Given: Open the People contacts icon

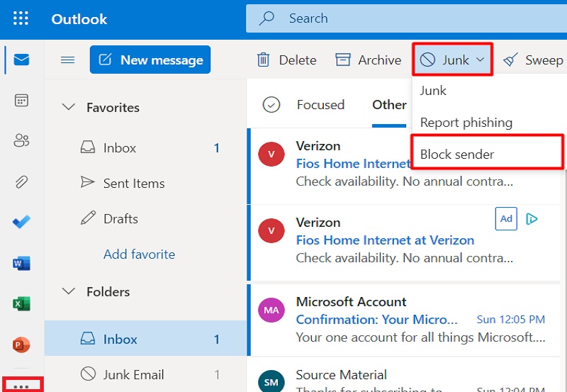Looking at the screenshot, I should pyautogui.click(x=21, y=141).
